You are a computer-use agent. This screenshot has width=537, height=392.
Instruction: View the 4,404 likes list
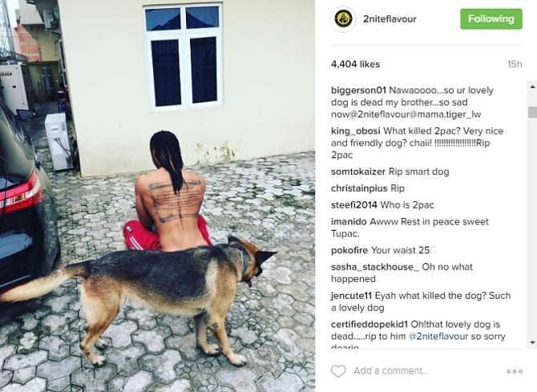pos(355,64)
